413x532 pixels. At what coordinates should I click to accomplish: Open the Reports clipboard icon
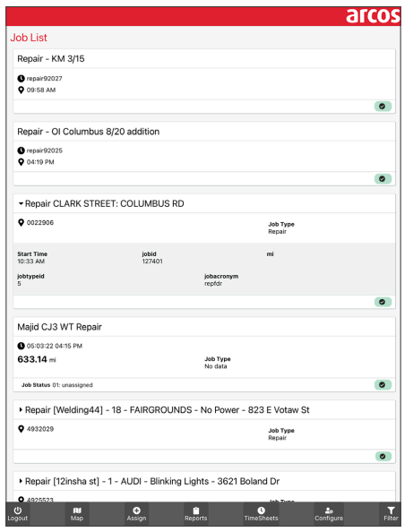196,511
